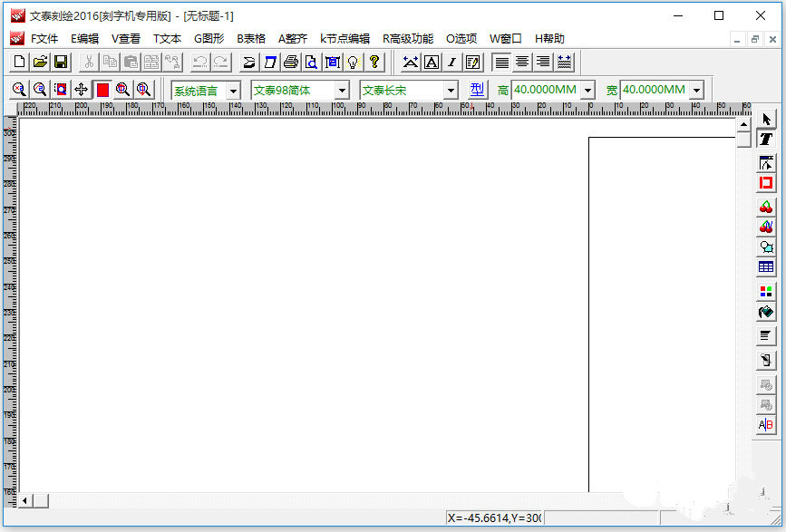This screenshot has height=532, width=786.
Task: Click the paint bucket fill icon
Action: [766, 312]
